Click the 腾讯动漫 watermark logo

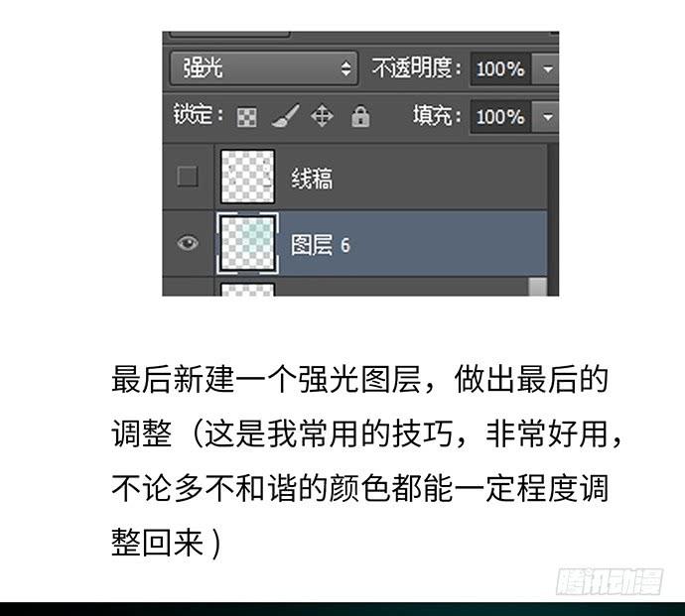610,581
